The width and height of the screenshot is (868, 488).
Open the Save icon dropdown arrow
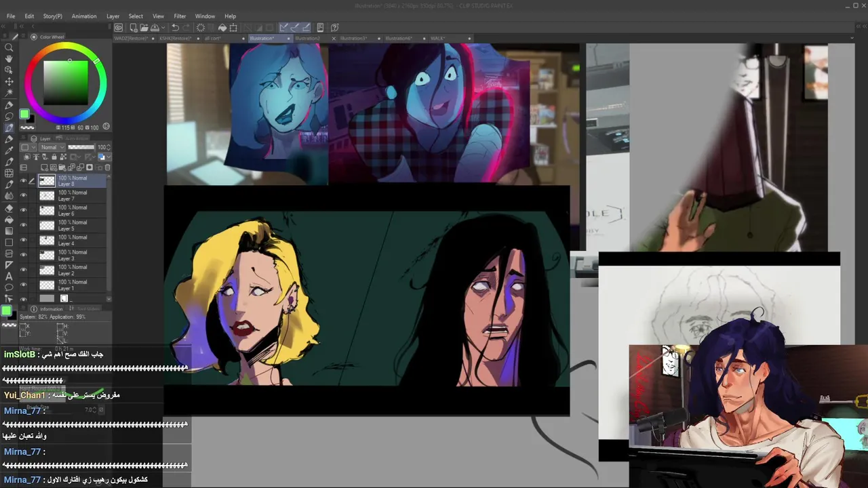163,28
